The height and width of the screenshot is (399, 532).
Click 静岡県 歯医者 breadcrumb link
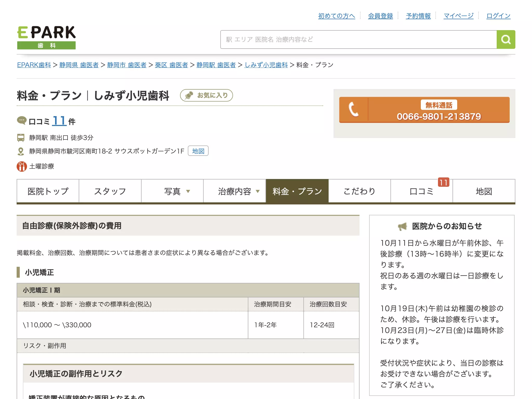tap(79, 65)
